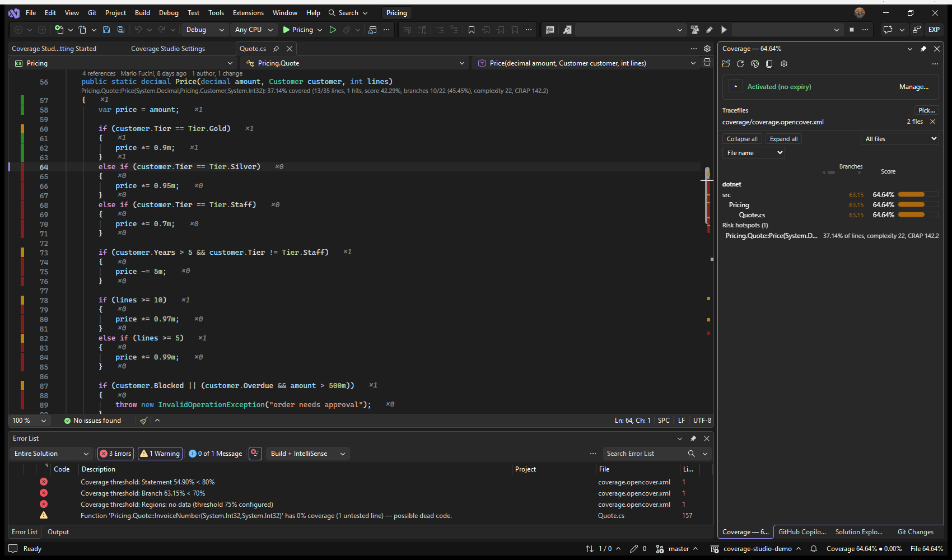This screenshot has width=952, height=560.
Task: Click Expand all in Coverage panel
Action: tap(783, 139)
